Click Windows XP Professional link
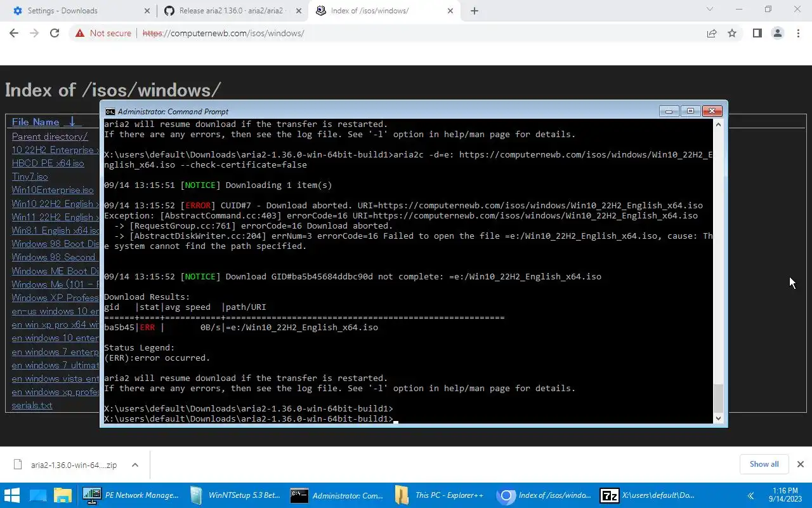The width and height of the screenshot is (812, 508). point(56,298)
